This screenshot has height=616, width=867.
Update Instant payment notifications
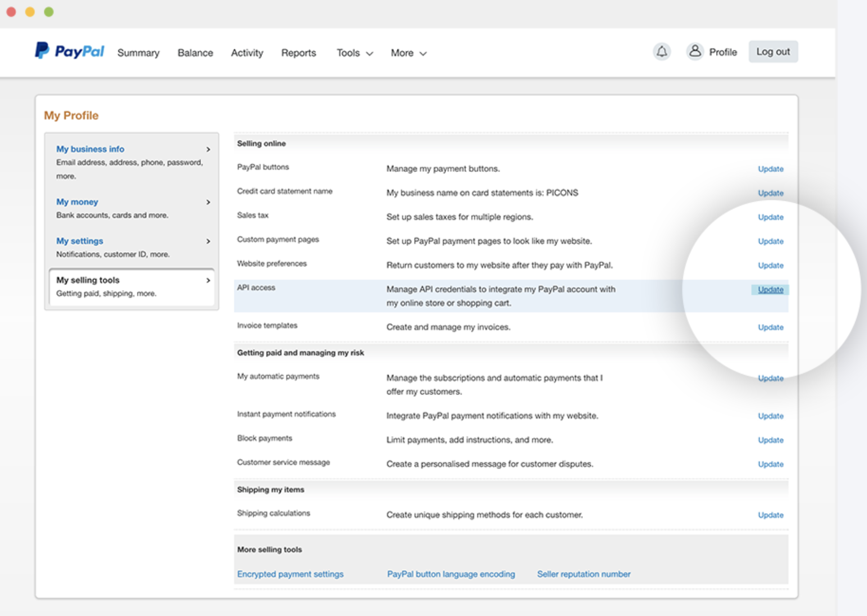pyautogui.click(x=770, y=416)
